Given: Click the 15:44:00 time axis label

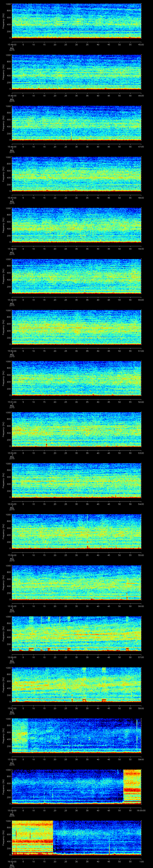Looking at the screenshot, I should (12, 44).
